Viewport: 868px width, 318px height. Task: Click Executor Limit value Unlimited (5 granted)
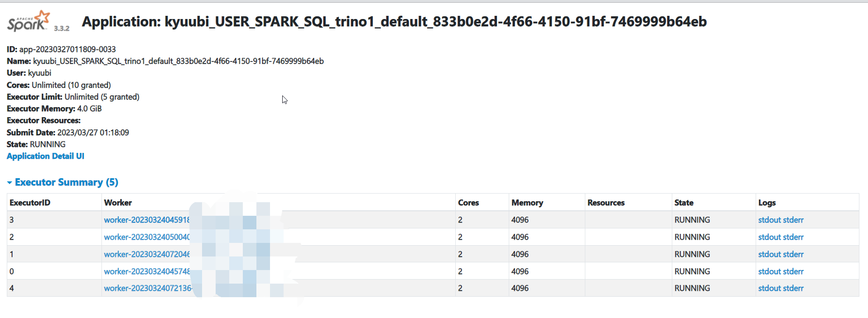pyautogui.click(x=102, y=97)
